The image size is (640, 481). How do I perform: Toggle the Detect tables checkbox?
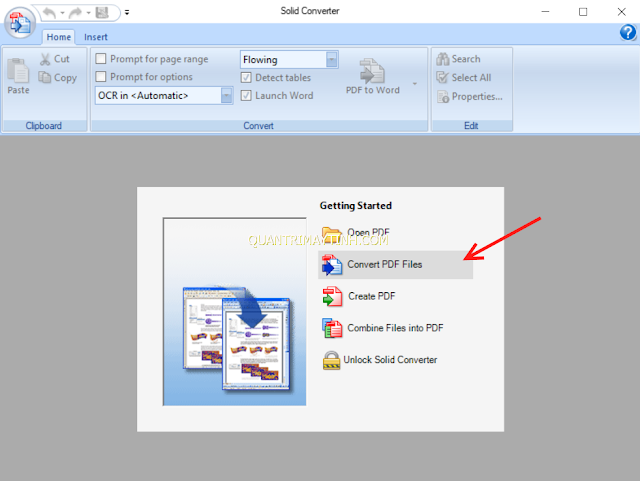click(x=246, y=78)
